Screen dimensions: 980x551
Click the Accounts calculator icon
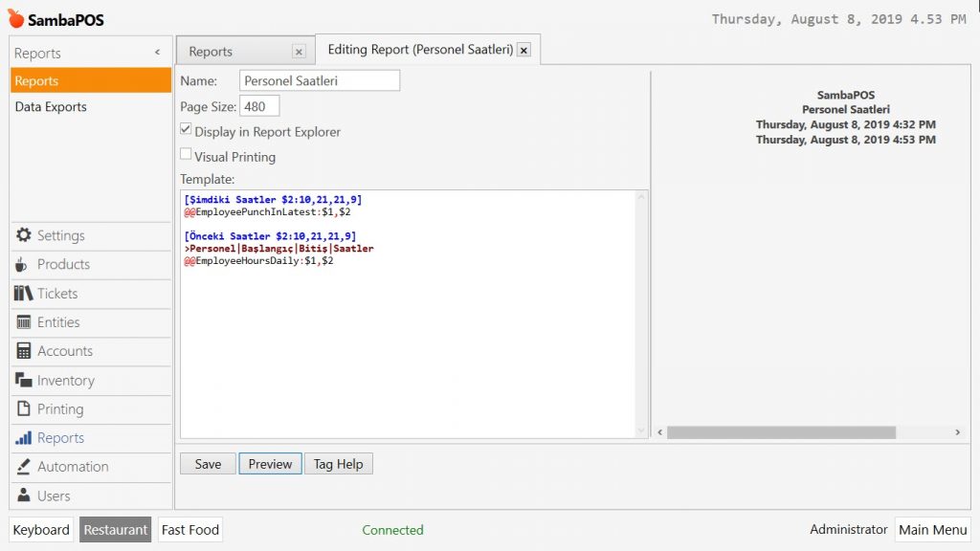pyautogui.click(x=24, y=351)
